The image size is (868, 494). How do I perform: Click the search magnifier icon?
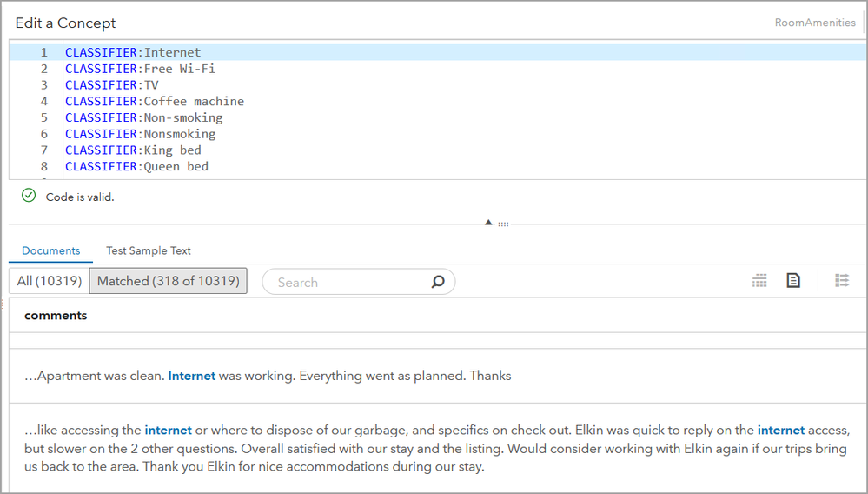pos(438,282)
